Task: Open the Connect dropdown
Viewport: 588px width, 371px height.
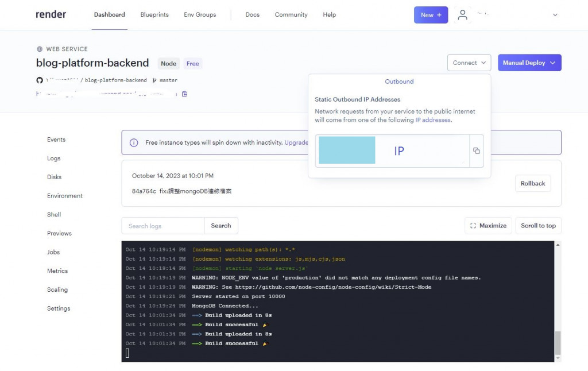Action: [469, 63]
